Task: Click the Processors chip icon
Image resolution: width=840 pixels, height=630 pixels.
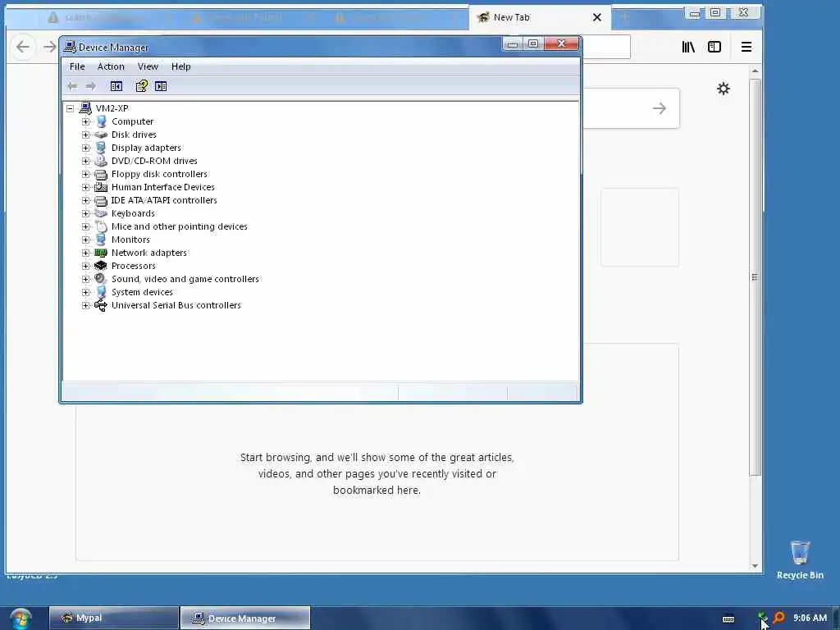Action: (x=101, y=266)
